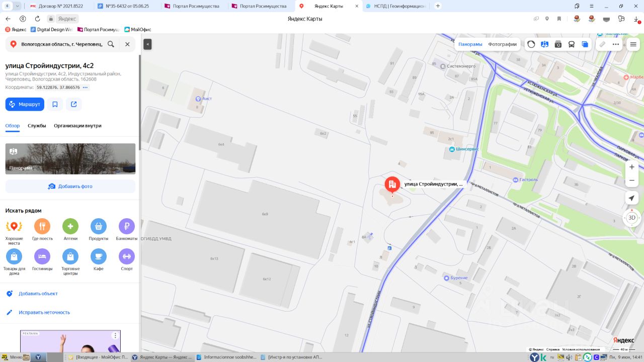
Task: Select Продукты nearby category
Action: pos(99,230)
